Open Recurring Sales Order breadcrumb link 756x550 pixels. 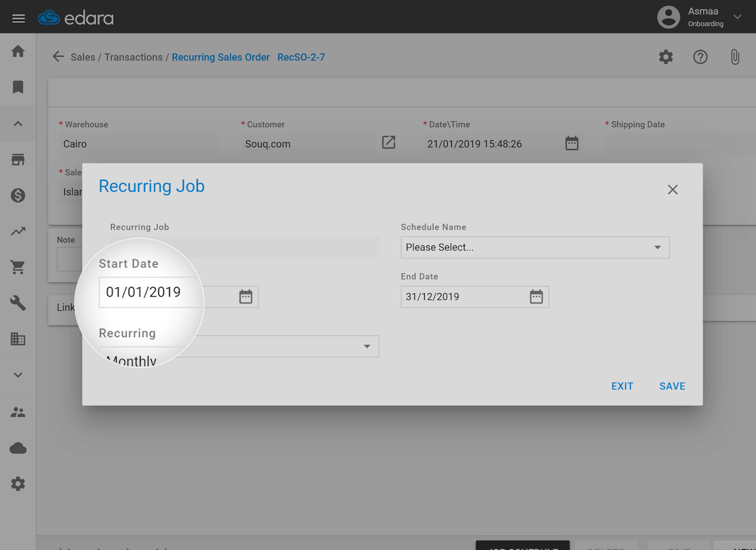click(x=220, y=57)
